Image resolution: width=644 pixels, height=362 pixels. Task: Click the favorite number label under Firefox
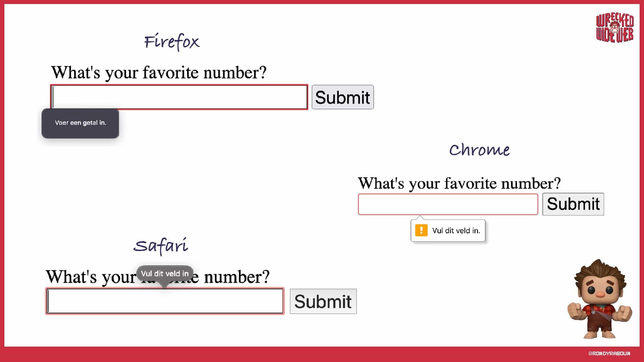pos(159,72)
